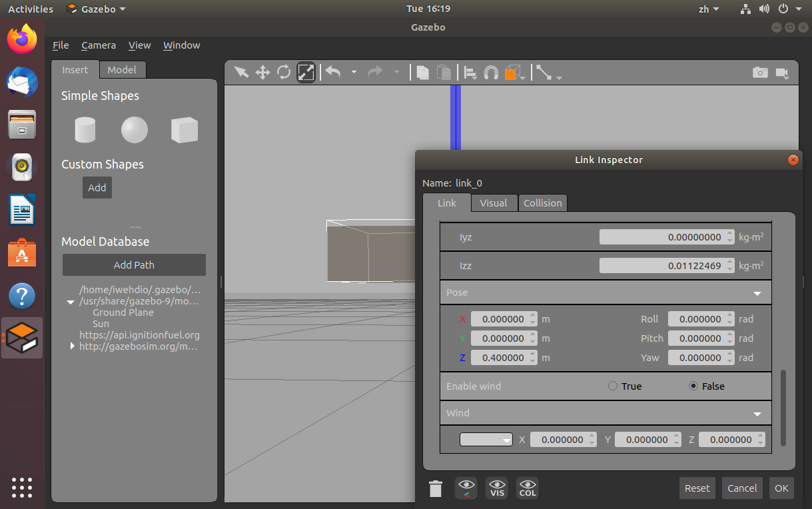The width and height of the screenshot is (812, 509).
Task: Click the Link Inspector vertical scrollbar
Action: tap(783, 407)
